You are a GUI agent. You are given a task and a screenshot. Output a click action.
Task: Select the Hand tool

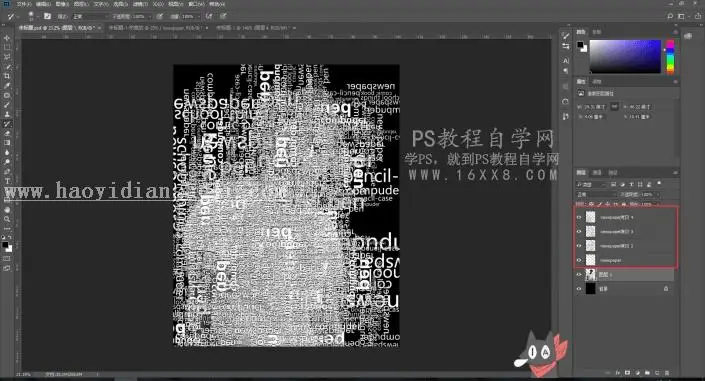coord(7,210)
